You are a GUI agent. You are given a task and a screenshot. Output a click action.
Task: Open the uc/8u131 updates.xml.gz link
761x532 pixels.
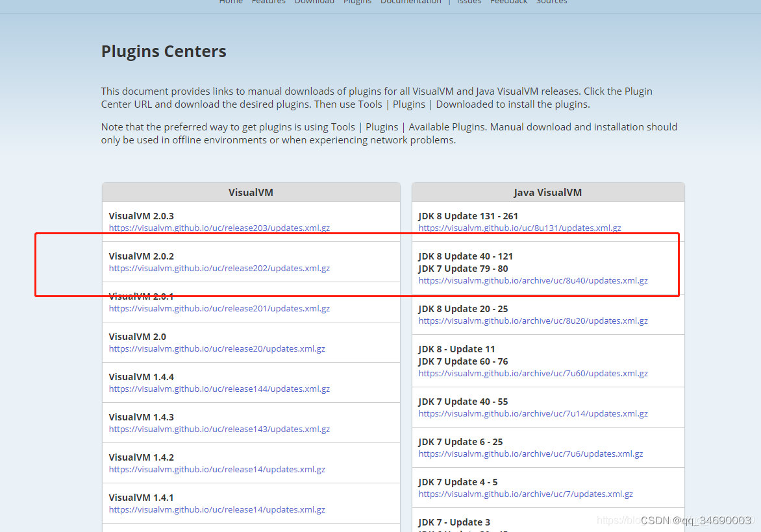[520, 228]
